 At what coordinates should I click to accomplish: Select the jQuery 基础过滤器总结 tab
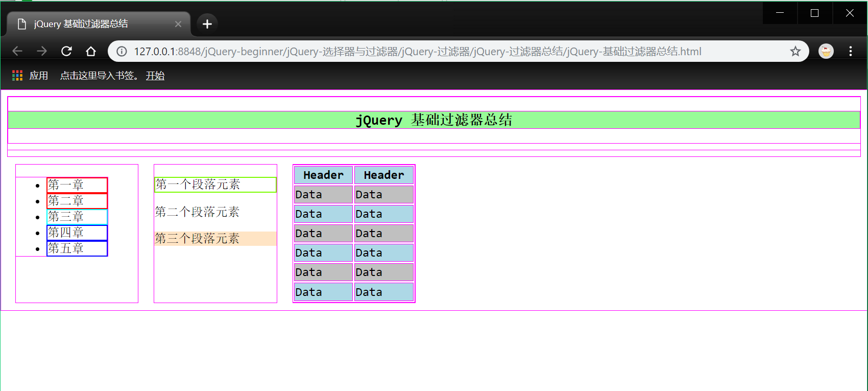pos(92,24)
